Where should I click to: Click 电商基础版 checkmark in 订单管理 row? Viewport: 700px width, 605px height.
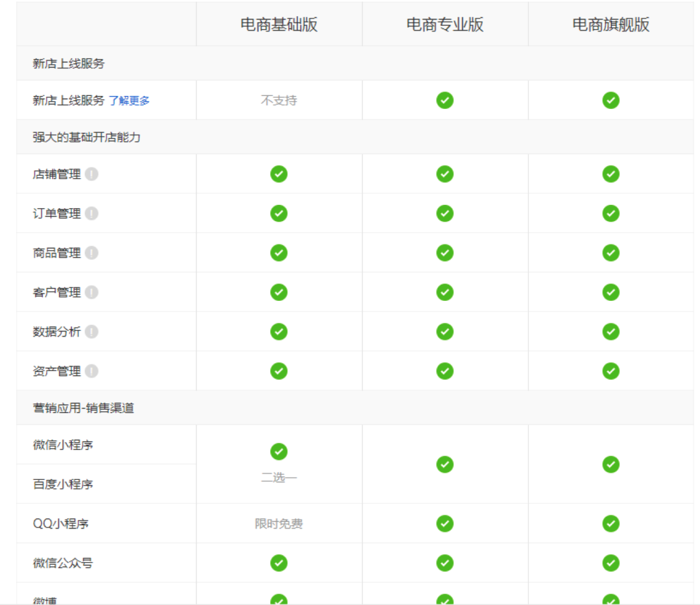(x=279, y=213)
